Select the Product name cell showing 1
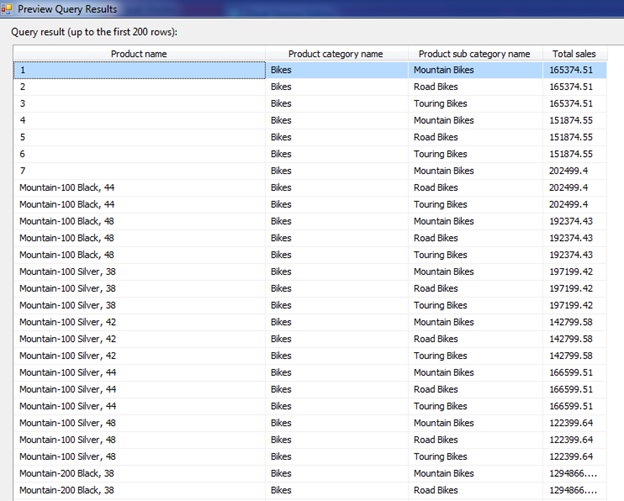 (139, 70)
